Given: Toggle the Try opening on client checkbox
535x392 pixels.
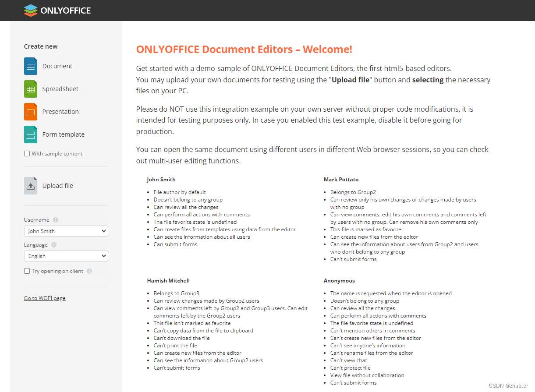Looking at the screenshot, I should (x=27, y=271).
